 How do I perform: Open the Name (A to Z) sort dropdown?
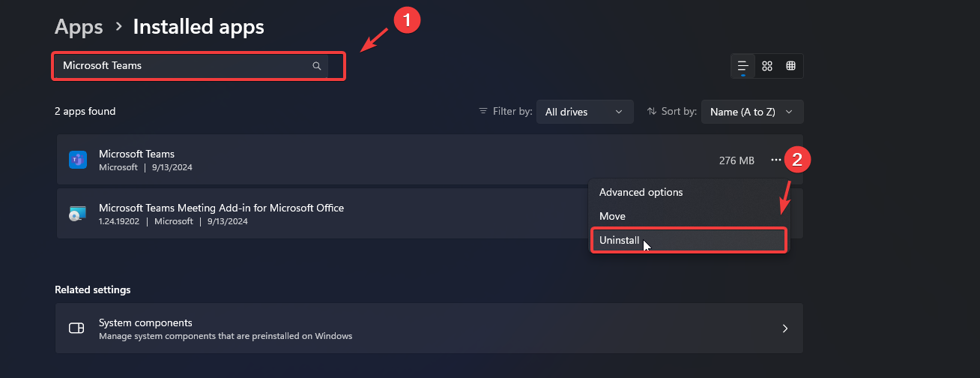751,112
